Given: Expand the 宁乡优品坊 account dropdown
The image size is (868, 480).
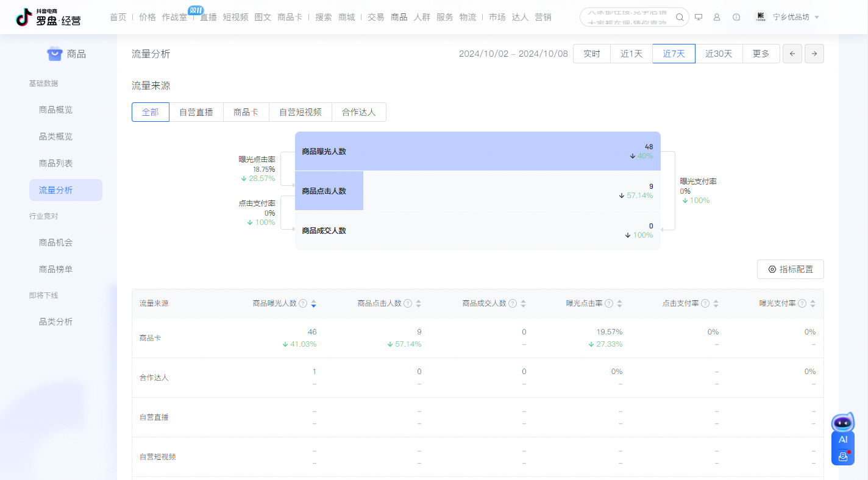Looking at the screenshot, I should pyautogui.click(x=817, y=17).
